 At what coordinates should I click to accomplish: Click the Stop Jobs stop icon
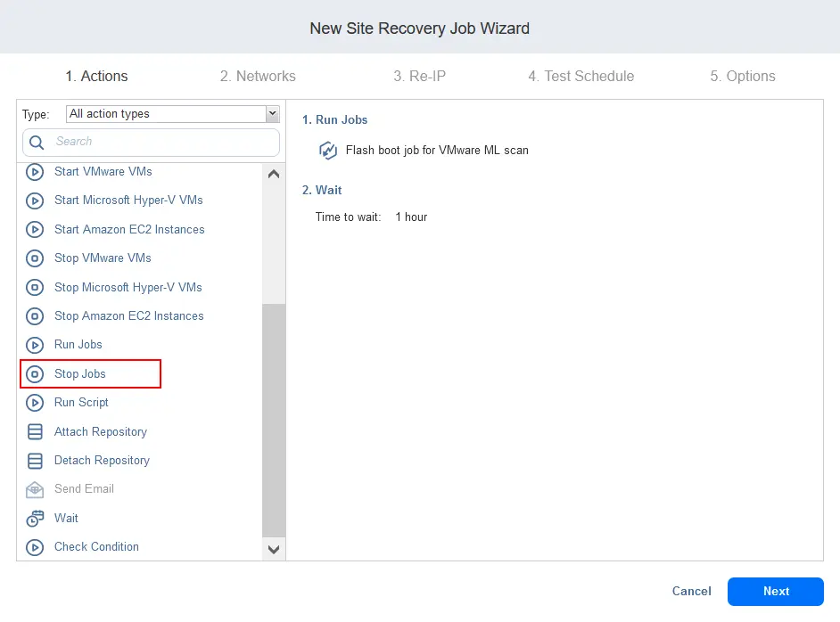click(35, 374)
